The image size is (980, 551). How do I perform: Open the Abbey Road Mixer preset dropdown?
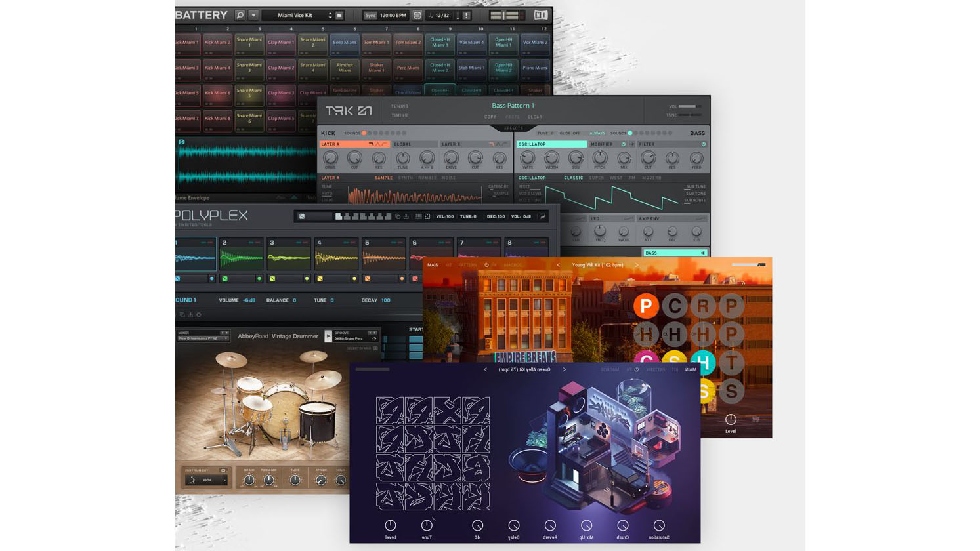pyautogui.click(x=203, y=338)
